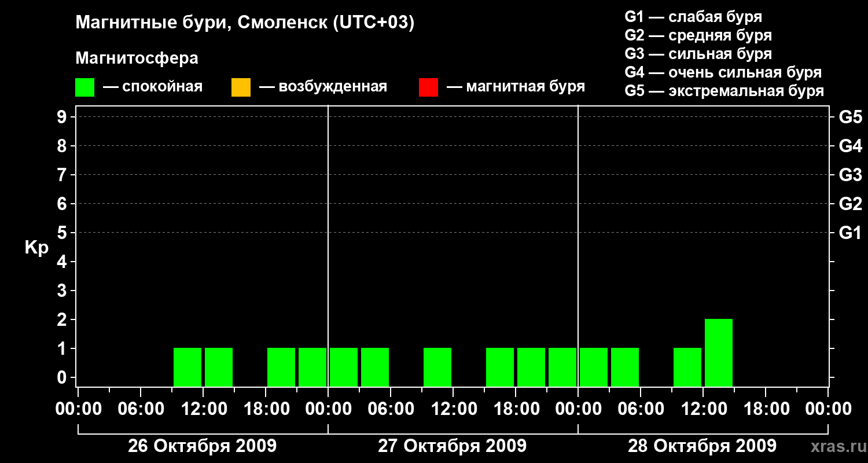Select the chart title 'Магнитные бури, Смоленск (UTC+03)'

[x=245, y=24]
